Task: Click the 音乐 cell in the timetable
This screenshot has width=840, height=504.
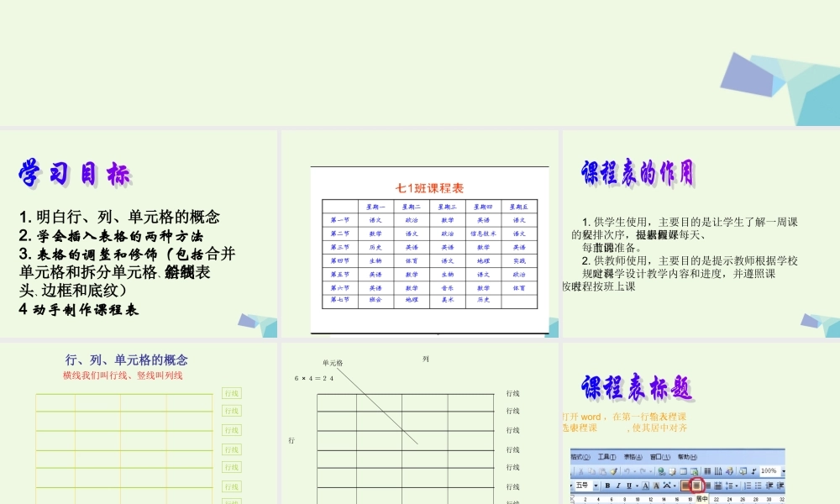Action: click(x=448, y=287)
